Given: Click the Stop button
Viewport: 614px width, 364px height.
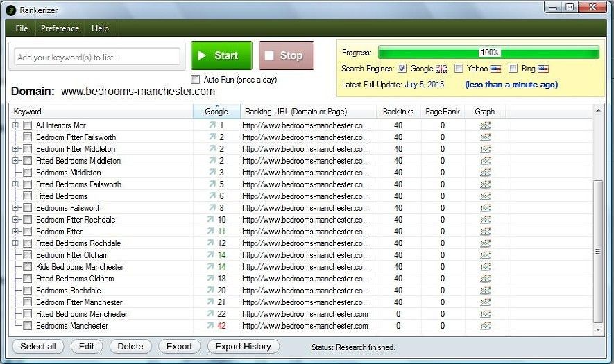Looking at the screenshot, I should 287,55.
